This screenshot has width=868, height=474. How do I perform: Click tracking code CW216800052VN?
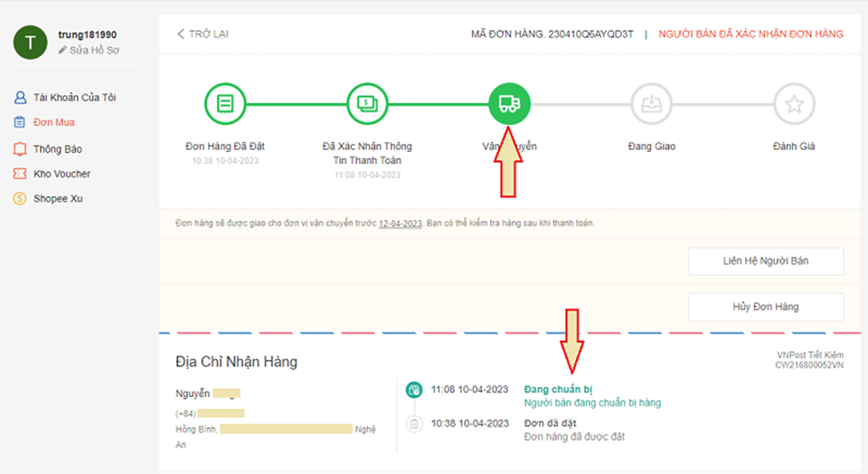pos(809,365)
